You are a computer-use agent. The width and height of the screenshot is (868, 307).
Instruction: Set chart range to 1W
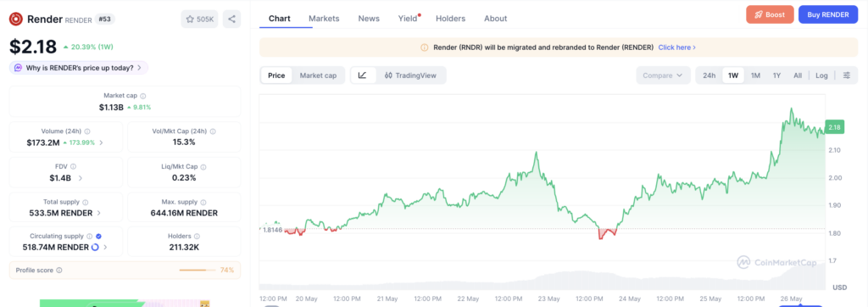point(733,75)
